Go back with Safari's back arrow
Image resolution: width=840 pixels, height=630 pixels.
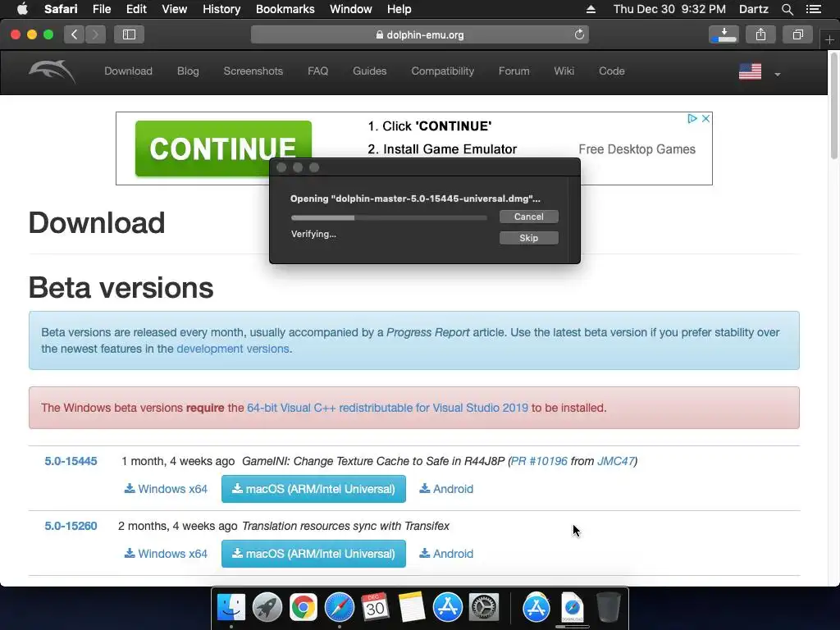(75, 34)
